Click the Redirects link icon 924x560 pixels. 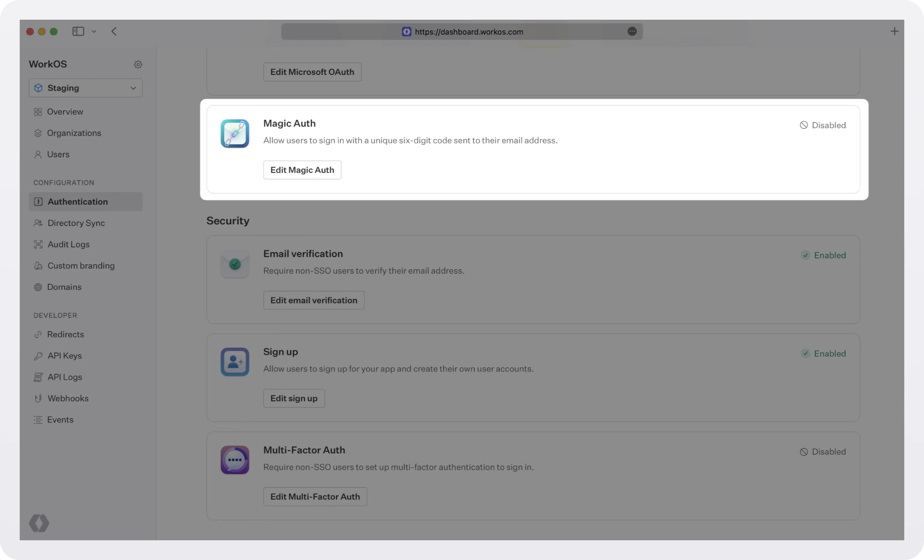(38, 334)
